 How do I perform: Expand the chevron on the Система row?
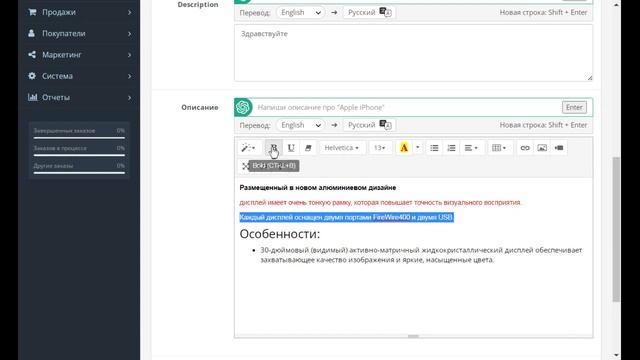tap(129, 76)
